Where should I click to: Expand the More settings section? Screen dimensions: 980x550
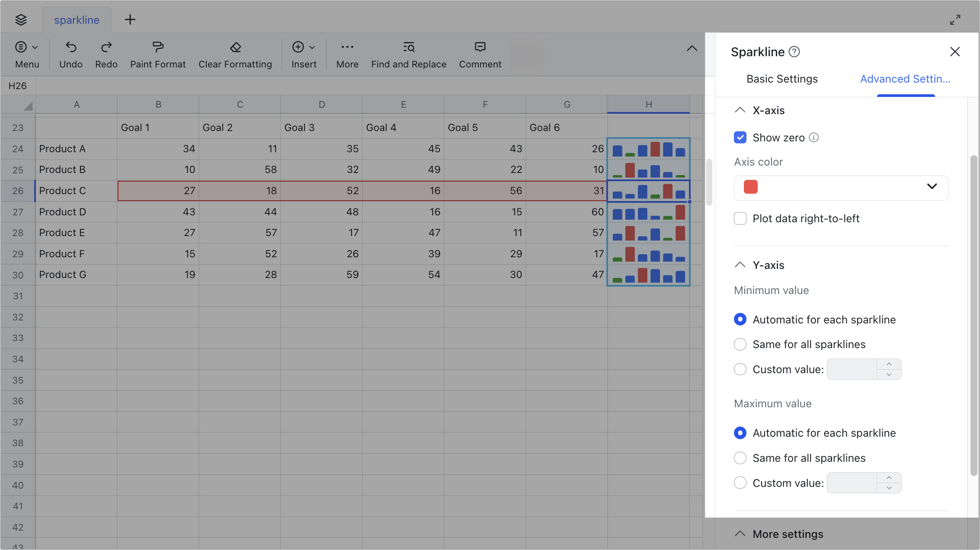coord(740,534)
